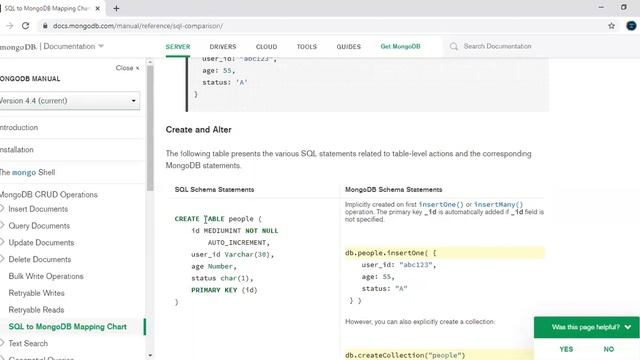The height and width of the screenshot is (360, 640).
Task: Switch to the DRIVERS tab
Action: 223,47
